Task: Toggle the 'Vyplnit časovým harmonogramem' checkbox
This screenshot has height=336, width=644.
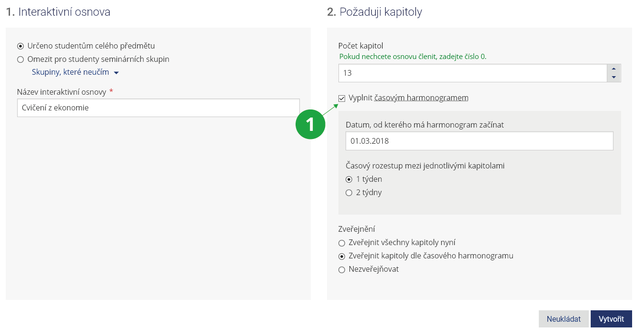Action: [x=342, y=99]
